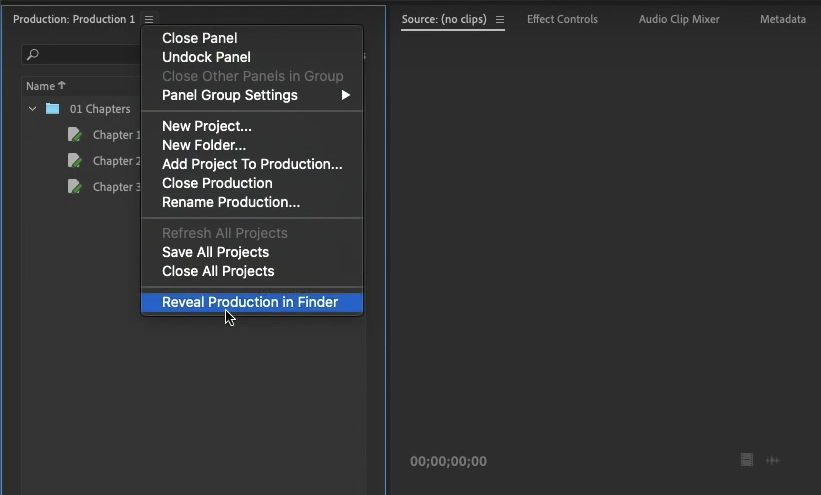
Task: Click the Chapter 3 project icon
Action: tap(75, 187)
